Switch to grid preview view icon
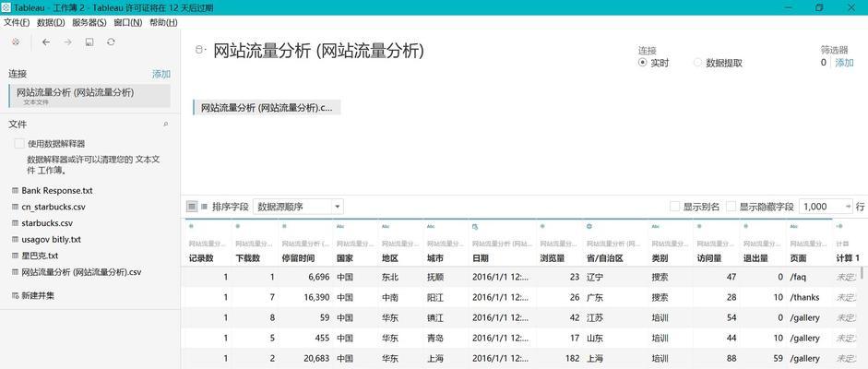This screenshot has width=868, height=369. pos(192,207)
